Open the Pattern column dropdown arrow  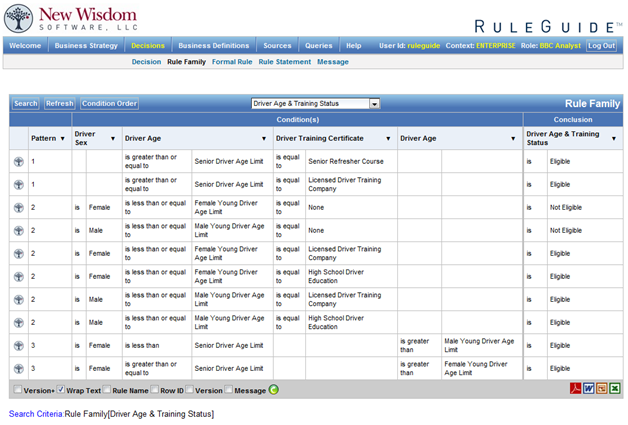pos(62,139)
